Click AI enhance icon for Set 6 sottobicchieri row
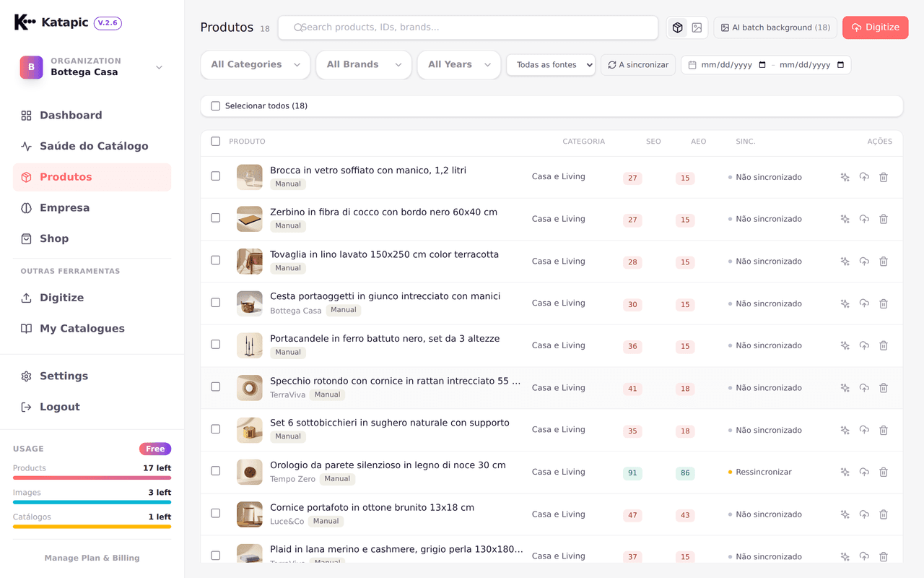This screenshot has width=924, height=578. point(845,430)
